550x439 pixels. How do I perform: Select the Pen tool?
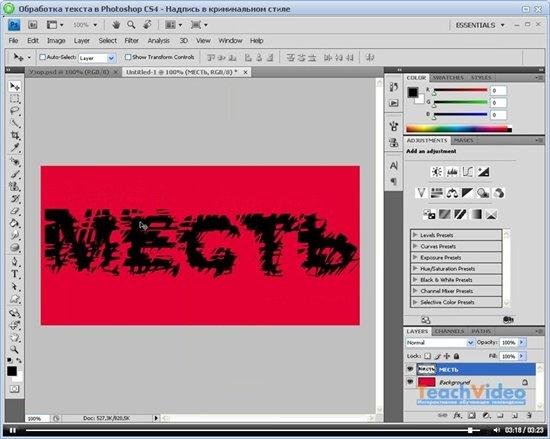coord(14,262)
